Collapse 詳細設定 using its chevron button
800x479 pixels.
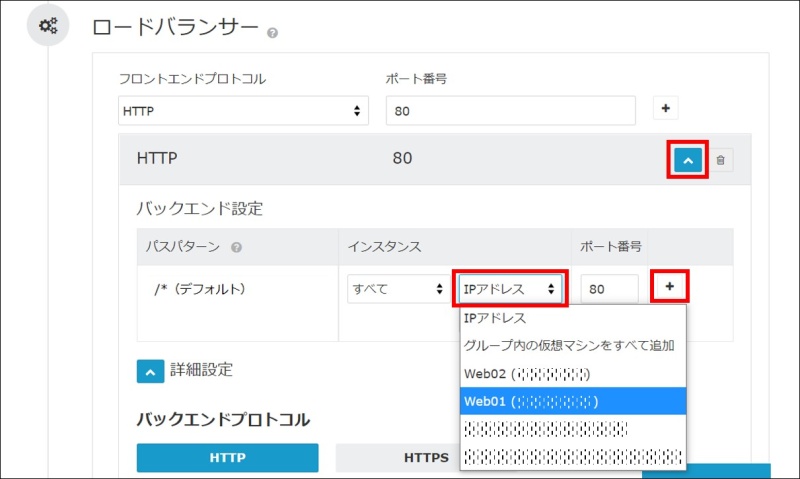pos(150,370)
